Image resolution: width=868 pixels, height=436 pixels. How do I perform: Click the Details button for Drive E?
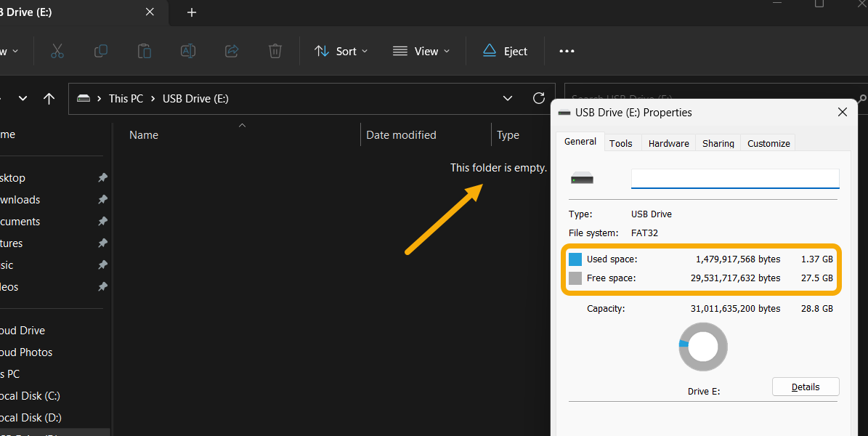pyautogui.click(x=806, y=386)
